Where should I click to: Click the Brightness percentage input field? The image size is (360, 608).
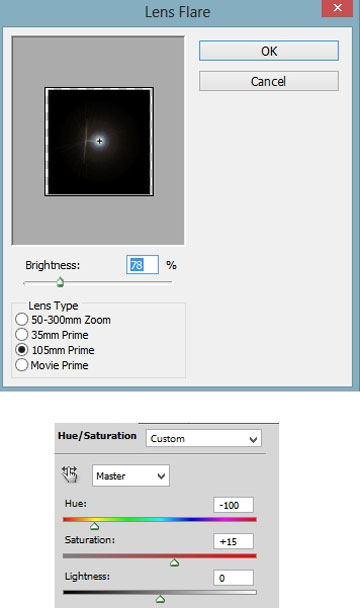pos(142,265)
